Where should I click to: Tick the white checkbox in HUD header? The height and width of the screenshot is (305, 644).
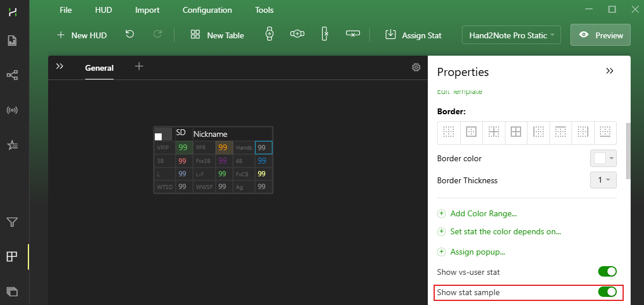158,137
